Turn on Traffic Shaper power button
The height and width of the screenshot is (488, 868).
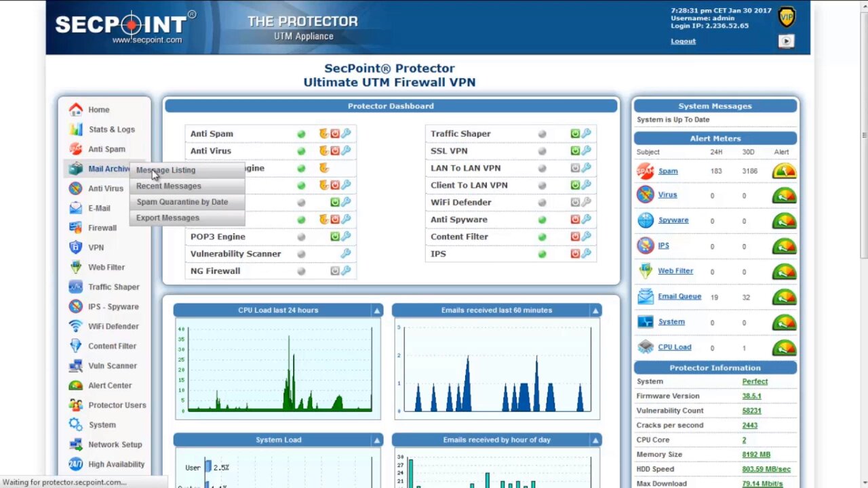point(575,134)
